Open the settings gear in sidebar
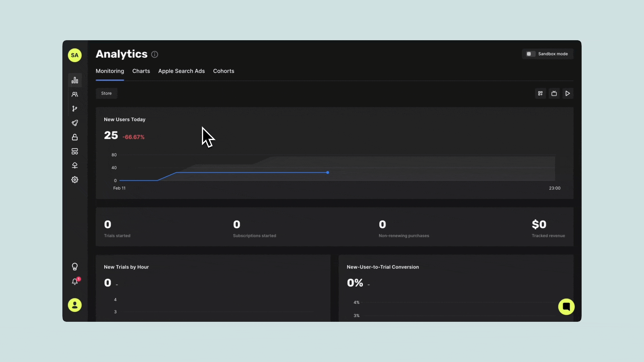This screenshot has height=362, width=644. coord(75,180)
